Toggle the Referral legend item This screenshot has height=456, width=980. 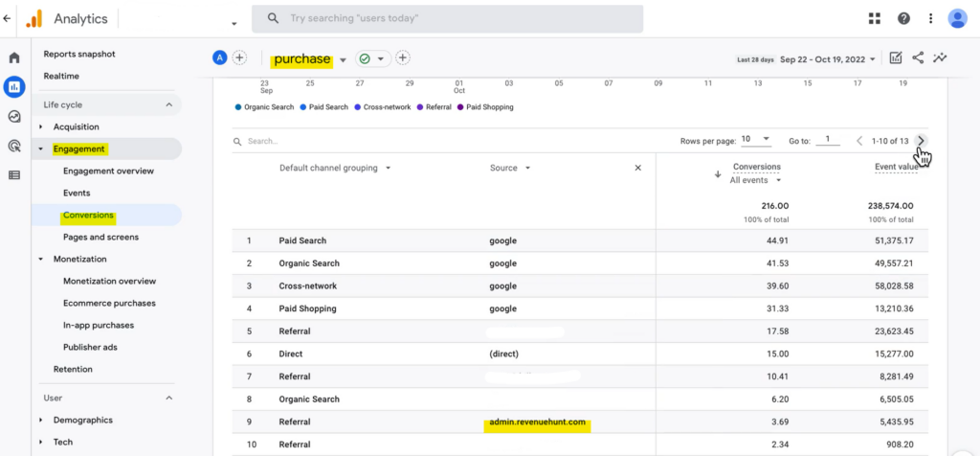pyautogui.click(x=434, y=107)
